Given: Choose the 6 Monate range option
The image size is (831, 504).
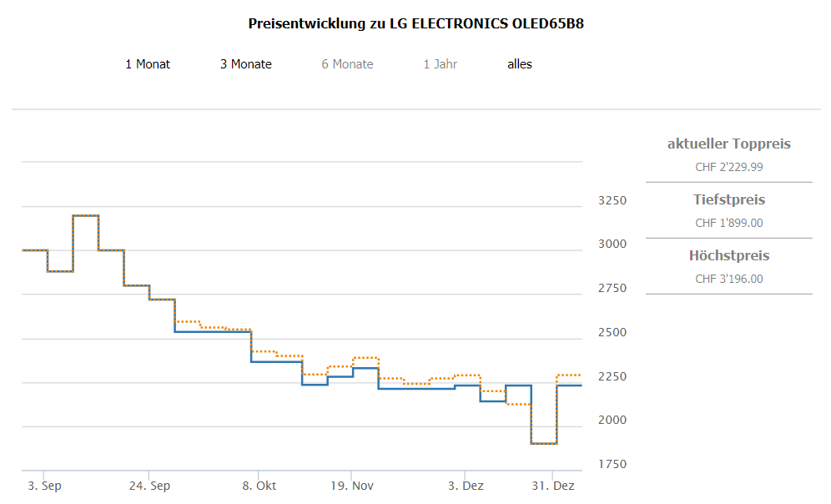Looking at the screenshot, I should click(x=347, y=64).
